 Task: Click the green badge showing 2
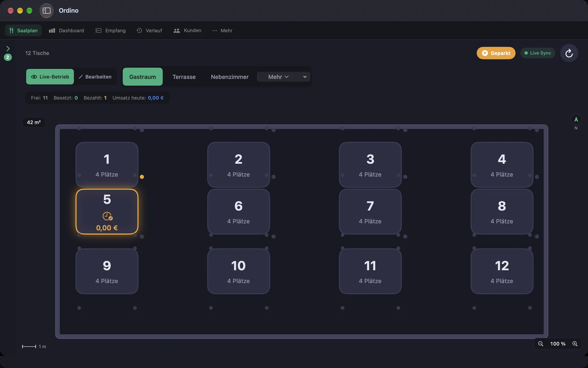(8, 57)
